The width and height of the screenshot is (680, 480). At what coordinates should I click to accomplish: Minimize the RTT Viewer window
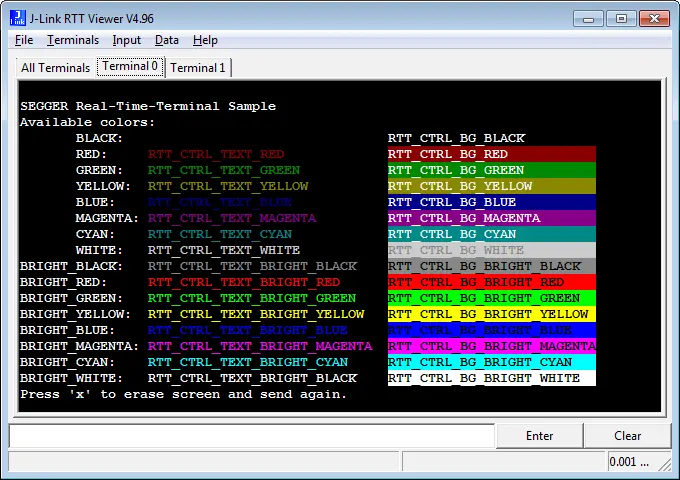coord(589,18)
